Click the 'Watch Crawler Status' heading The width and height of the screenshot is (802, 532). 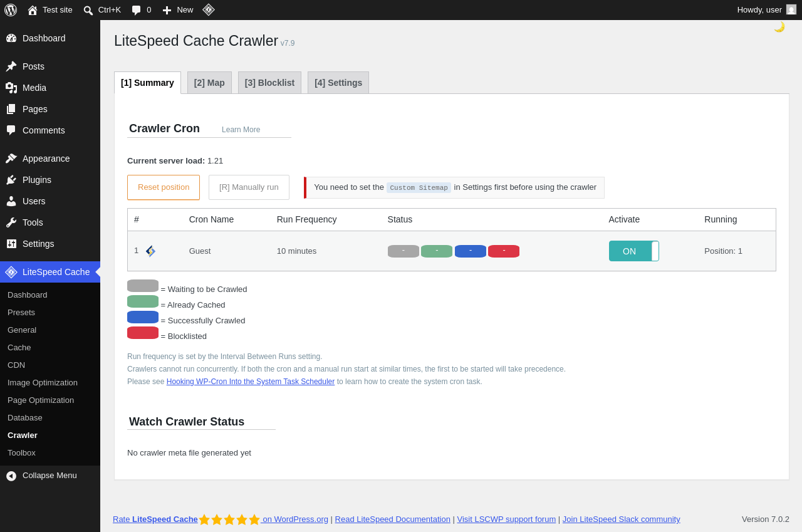point(187,422)
